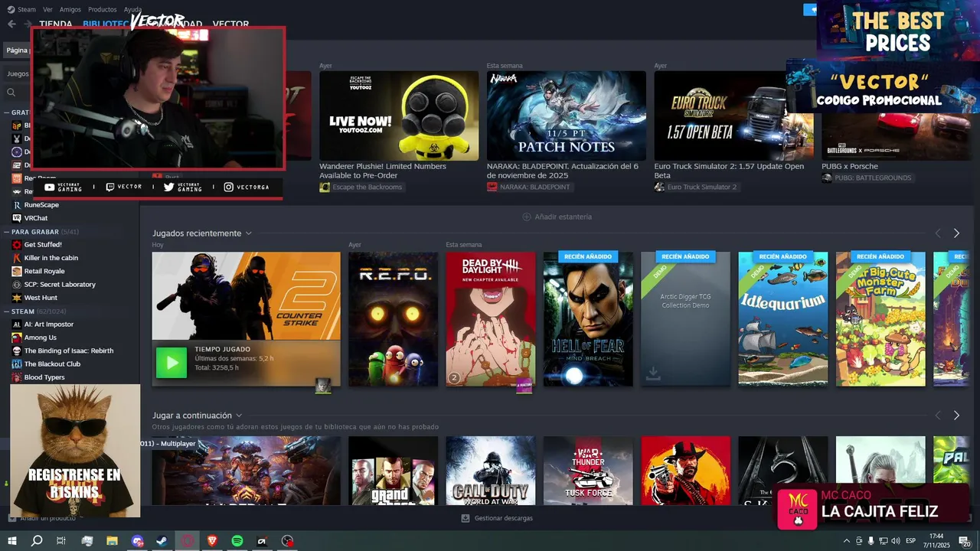Click the Blackout Club game icon
This screenshot has height=551, width=980.
pyautogui.click(x=17, y=364)
